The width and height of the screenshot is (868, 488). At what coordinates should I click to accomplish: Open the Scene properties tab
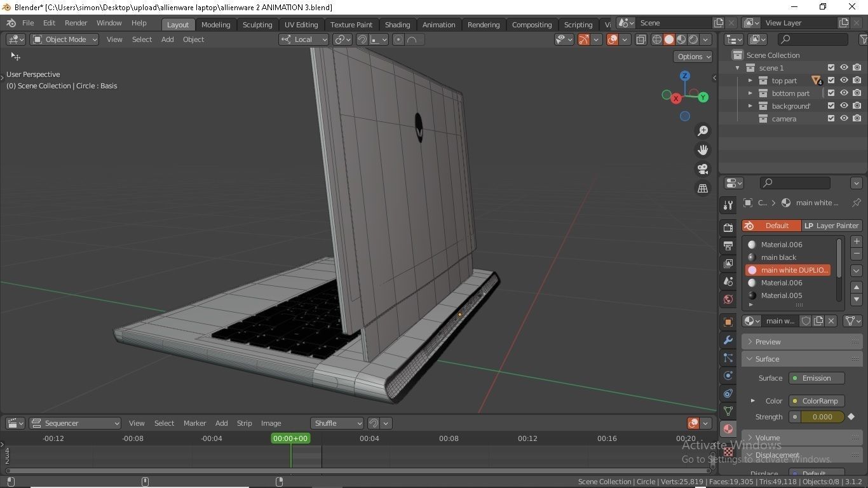(x=728, y=281)
